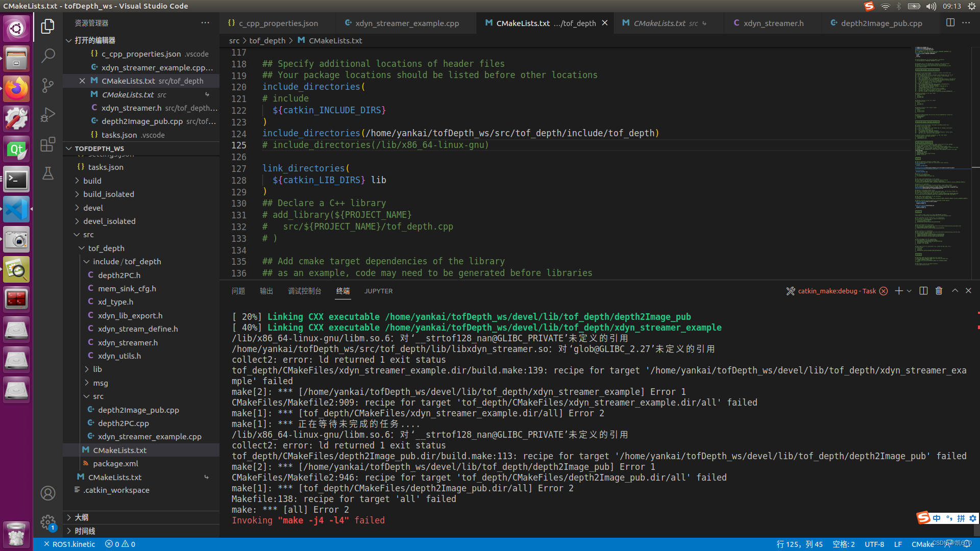Click the Accounts icon in activity bar

coord(47,493)
